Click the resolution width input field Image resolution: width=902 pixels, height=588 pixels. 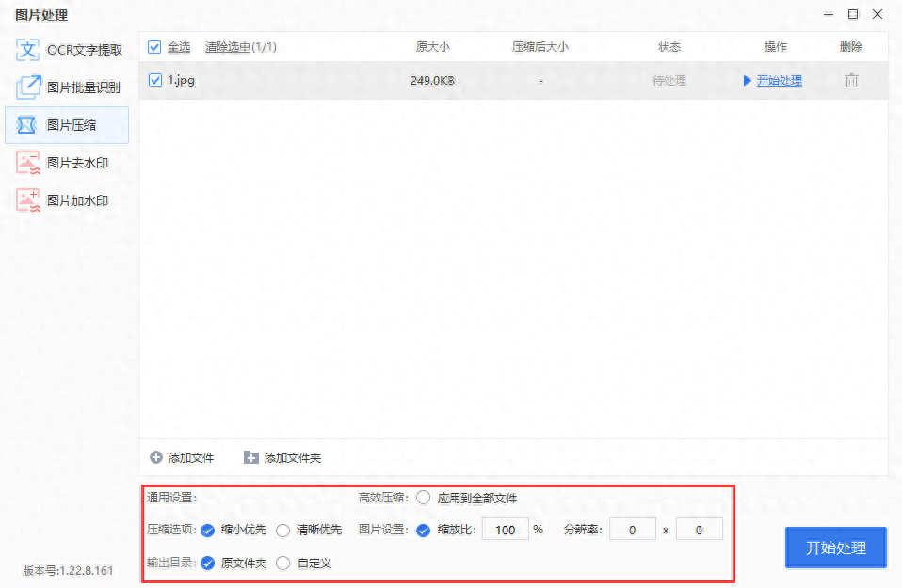[632, 530]
